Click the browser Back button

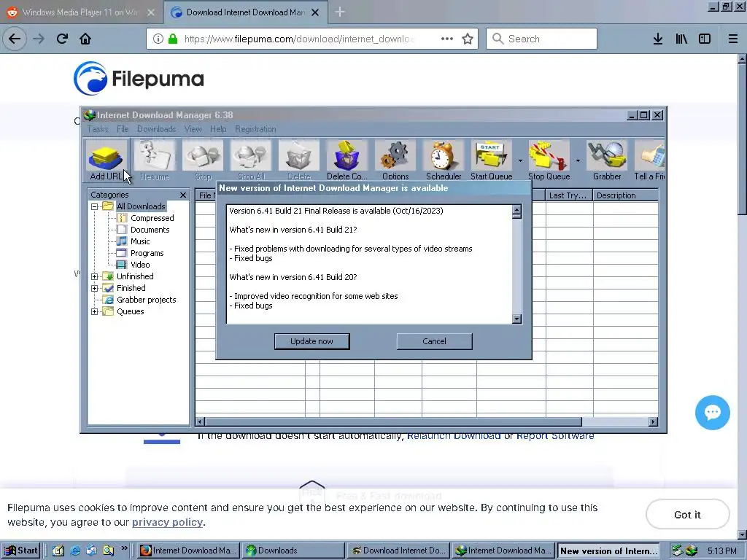point(15,39)
